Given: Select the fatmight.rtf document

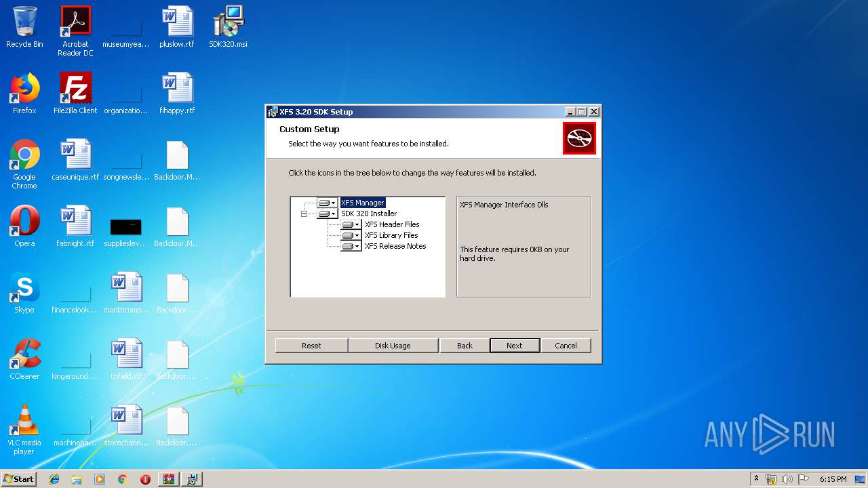Looking at the screenshot, I should click(75, 226).
